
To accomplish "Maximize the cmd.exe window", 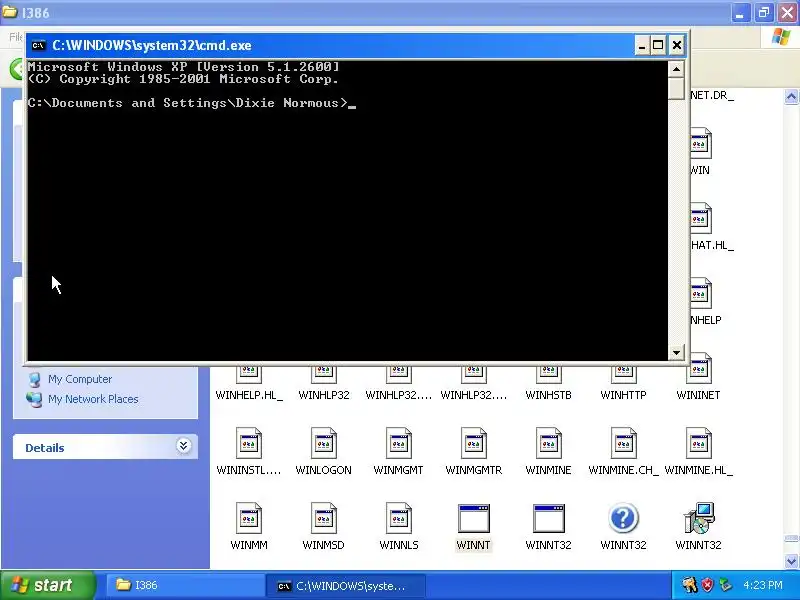I will [658, 45].
